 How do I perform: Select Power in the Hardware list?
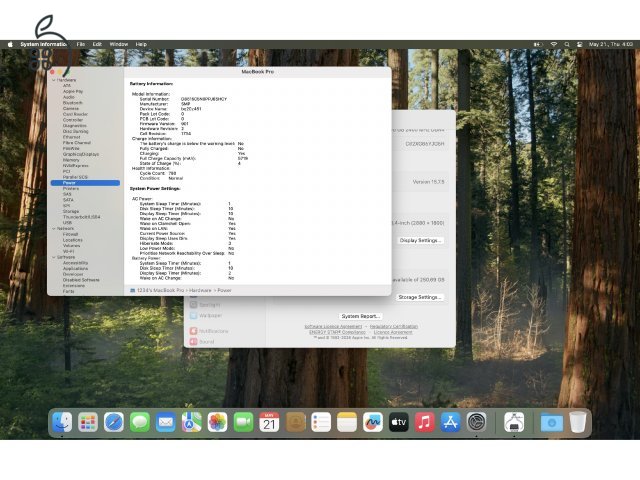[85, 183]
